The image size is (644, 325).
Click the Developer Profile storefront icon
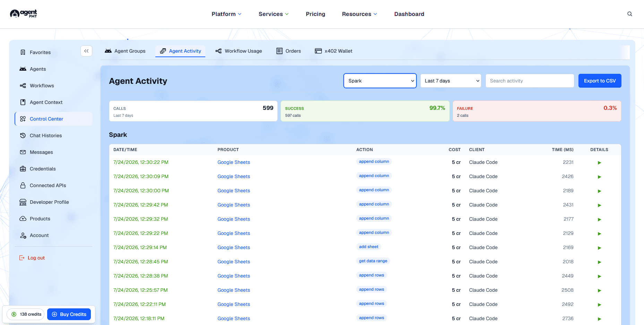click(x=23, y=202)
